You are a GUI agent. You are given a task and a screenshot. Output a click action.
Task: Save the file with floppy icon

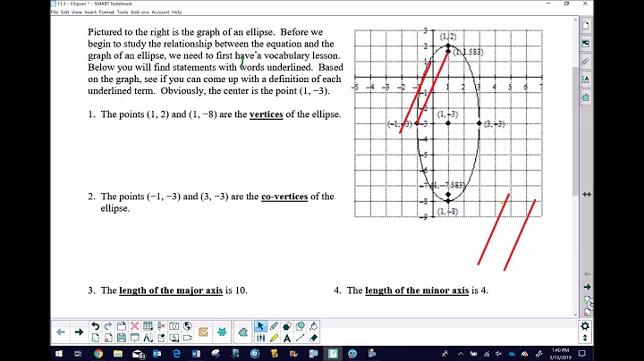122,338
